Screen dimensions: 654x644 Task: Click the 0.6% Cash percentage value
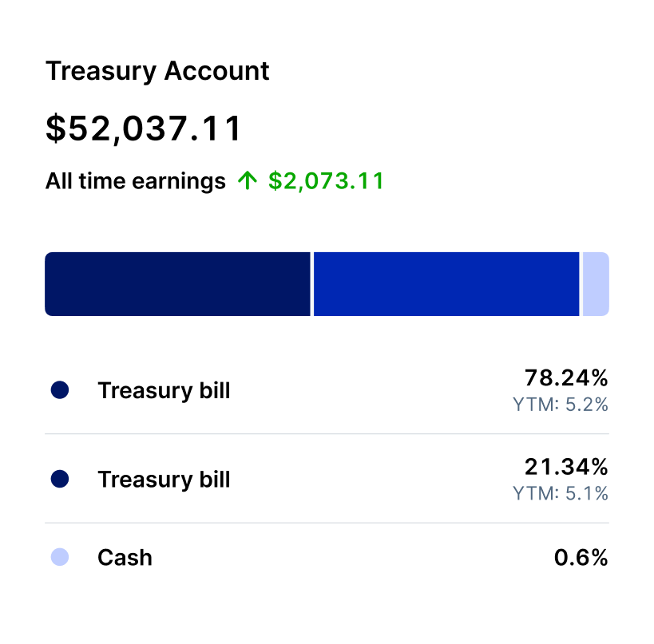pyautogui.click(x=582, y=557)
